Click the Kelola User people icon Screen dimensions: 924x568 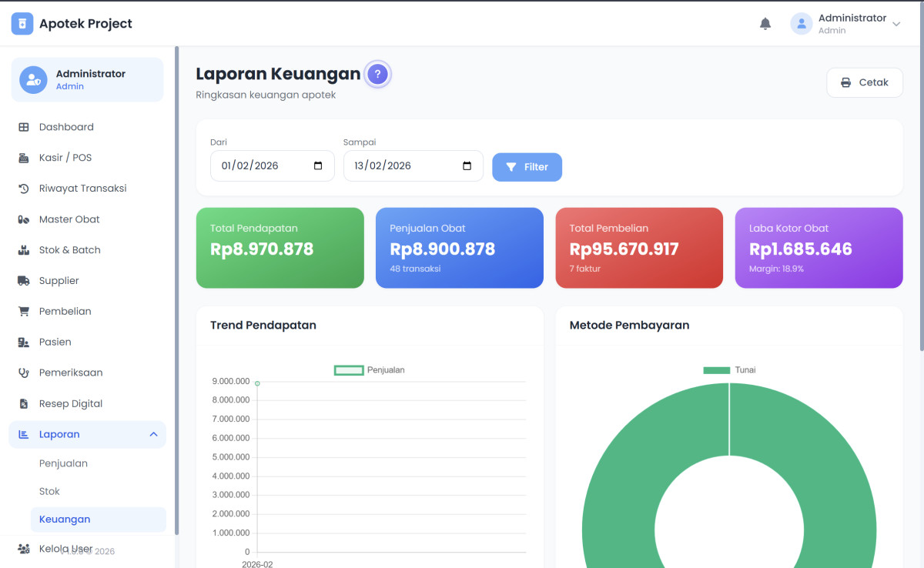tap(24, 549)
